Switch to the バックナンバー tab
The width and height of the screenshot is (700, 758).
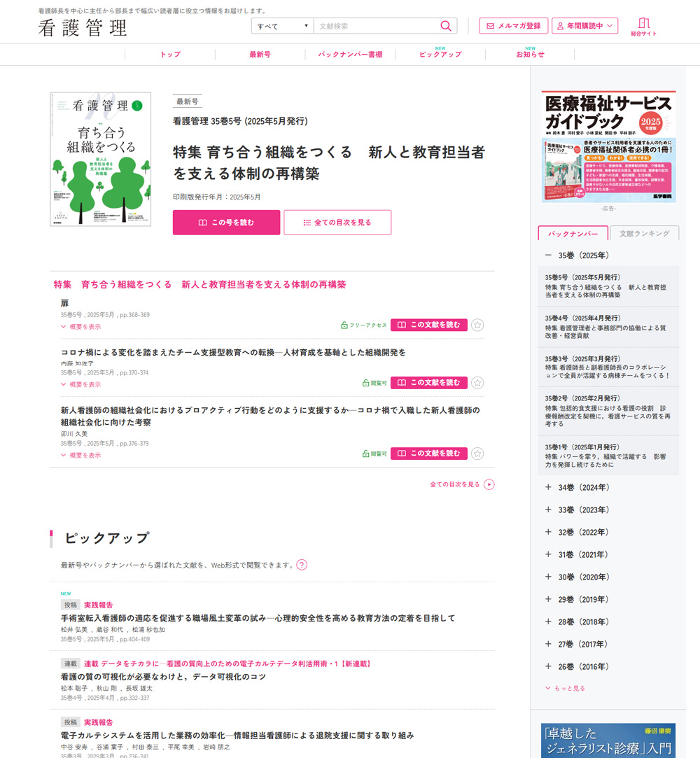tap(573, 234)
